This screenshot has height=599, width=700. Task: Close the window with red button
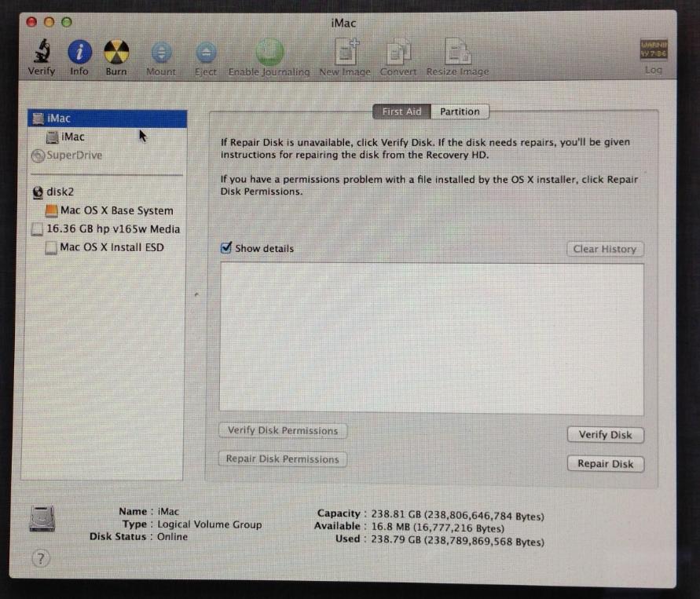31,22
